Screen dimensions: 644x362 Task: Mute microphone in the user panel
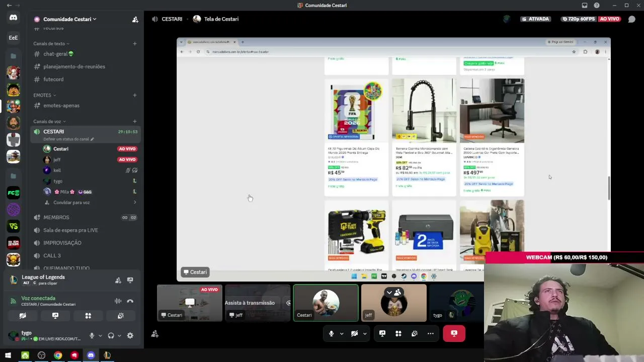tap(92, 335)
